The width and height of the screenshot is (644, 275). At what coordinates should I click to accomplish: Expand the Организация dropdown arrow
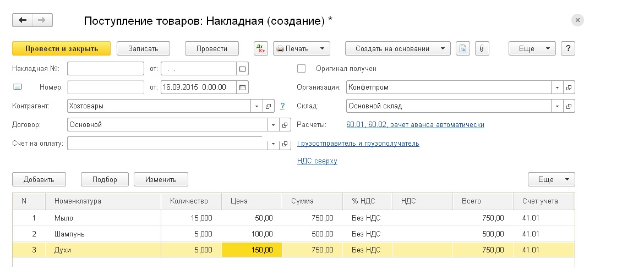pos(558,87)
